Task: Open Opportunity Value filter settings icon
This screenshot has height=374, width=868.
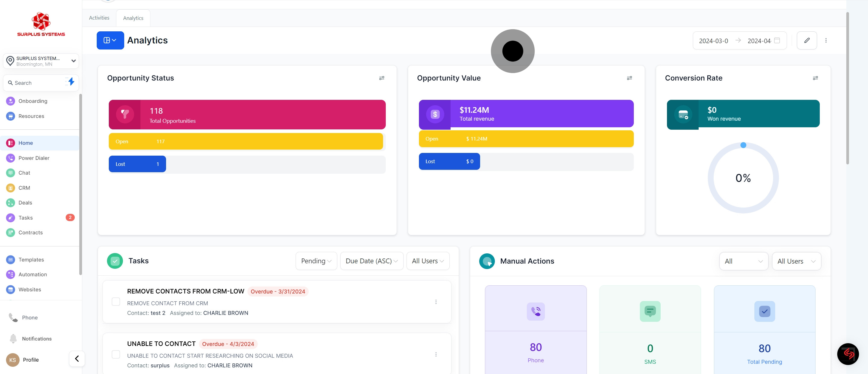Action: click(x=629, y=78)
